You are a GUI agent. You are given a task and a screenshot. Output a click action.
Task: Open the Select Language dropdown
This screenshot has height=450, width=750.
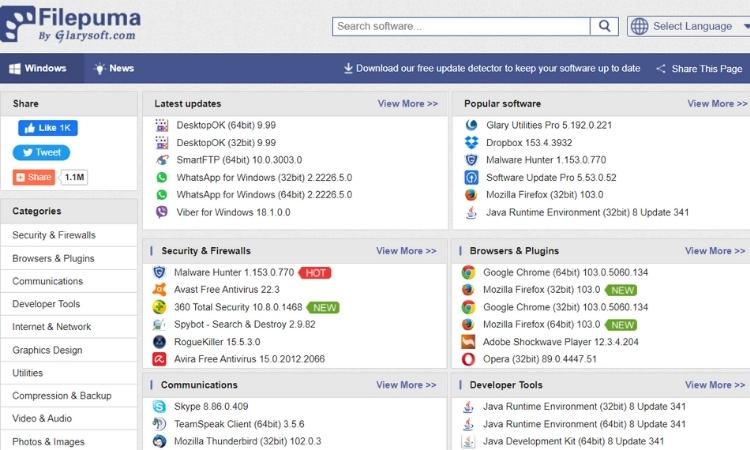[689, 26]
